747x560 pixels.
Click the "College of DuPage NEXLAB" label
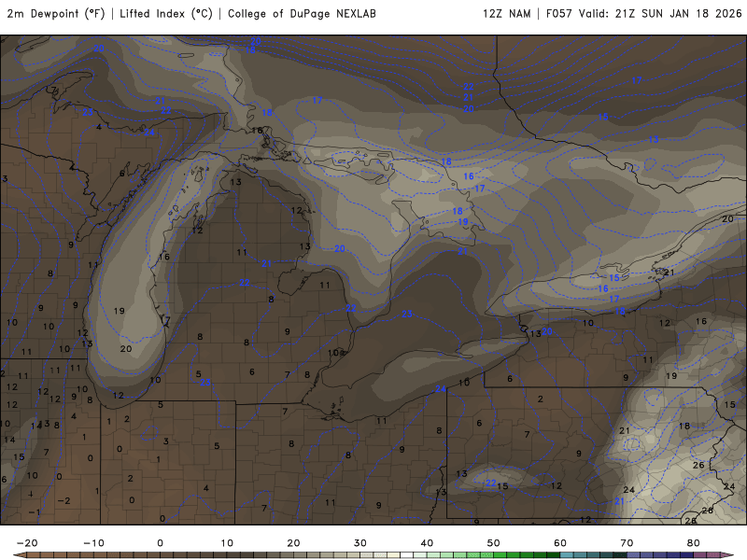coord(302,14)
